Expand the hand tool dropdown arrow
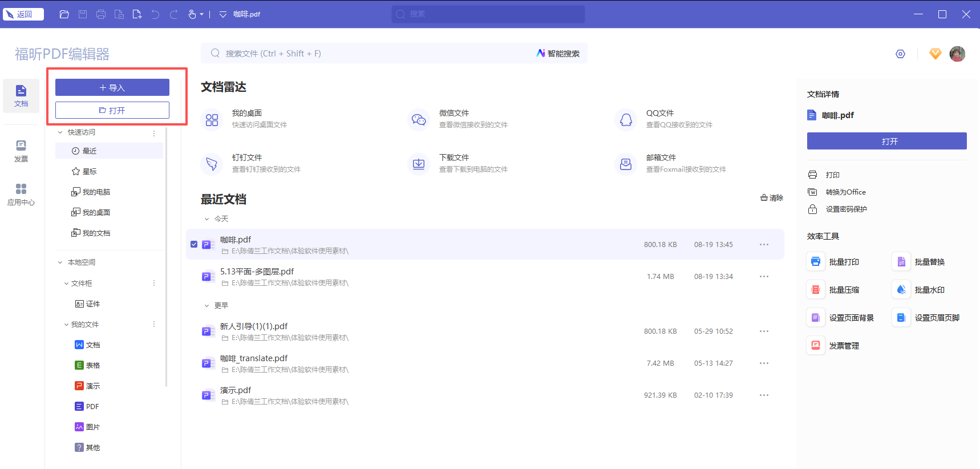 [x=202, y=14]
